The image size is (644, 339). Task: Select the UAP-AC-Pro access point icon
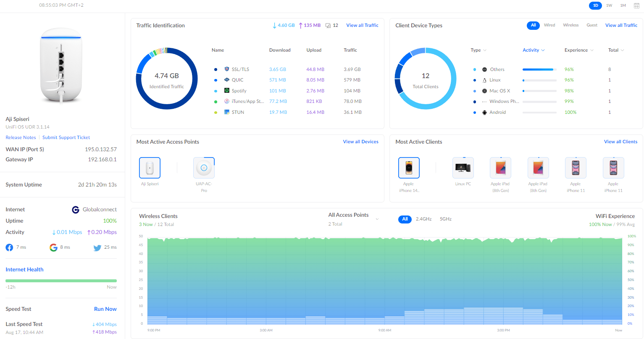[x=204, y=168]
